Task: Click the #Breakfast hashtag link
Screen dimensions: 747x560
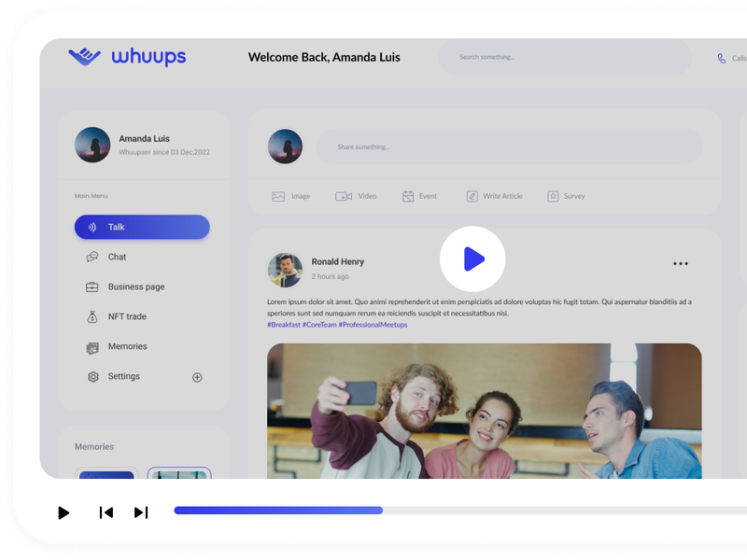Action: coord(284,325)
